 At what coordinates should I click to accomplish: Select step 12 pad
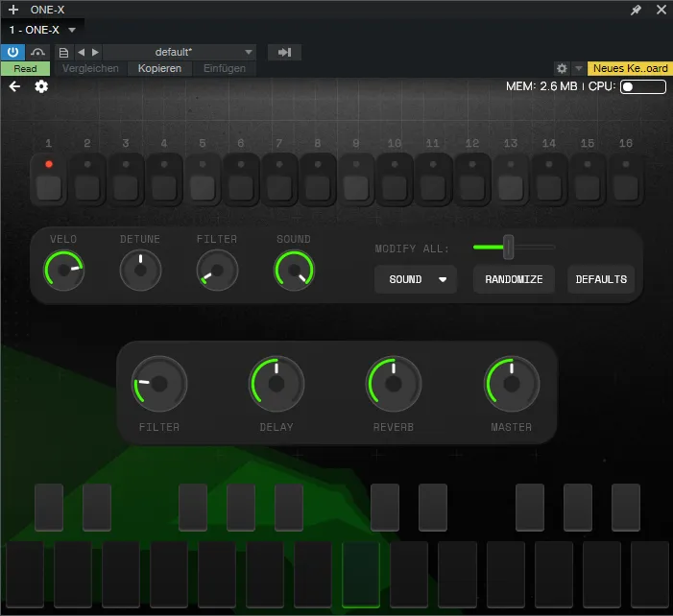(x=472, y=179)
